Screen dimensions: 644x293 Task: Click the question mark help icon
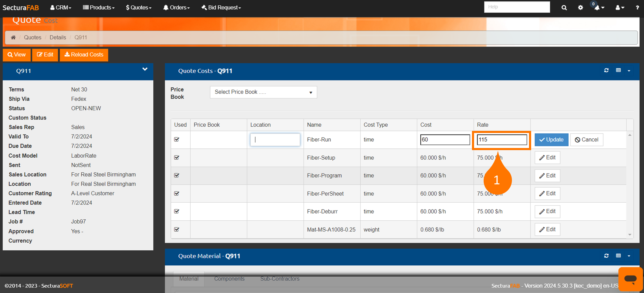click(x=637, y=8)
